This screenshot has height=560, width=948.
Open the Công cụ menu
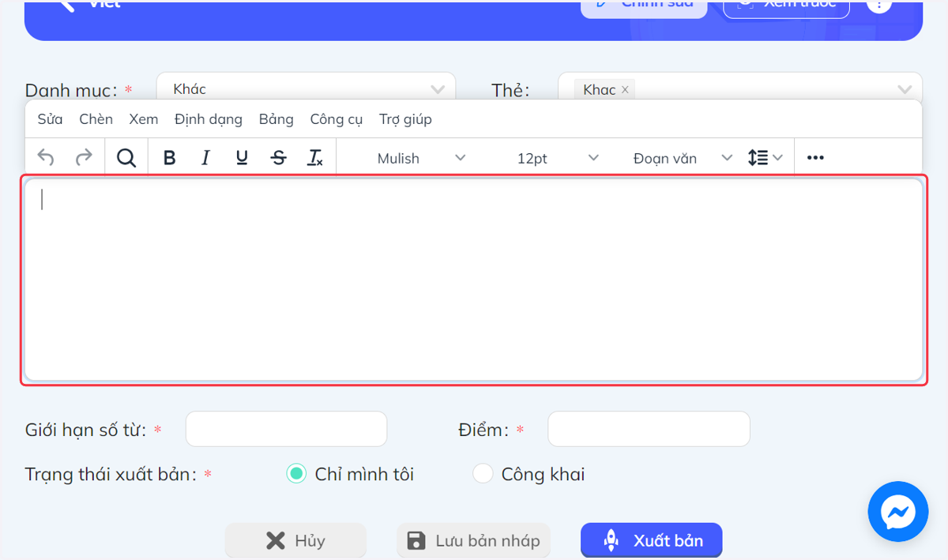coord(337,119)
